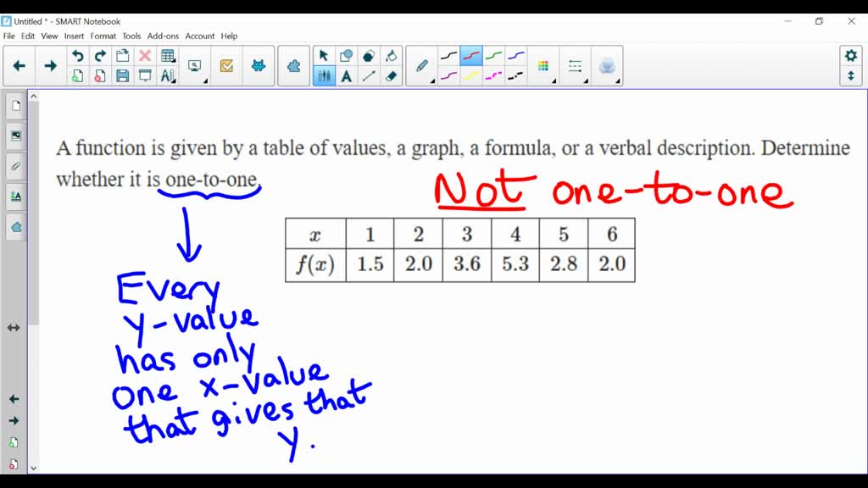Screen dimensions: 868x488
Task: Select the arrow selection tool
Action: [323, 54]
